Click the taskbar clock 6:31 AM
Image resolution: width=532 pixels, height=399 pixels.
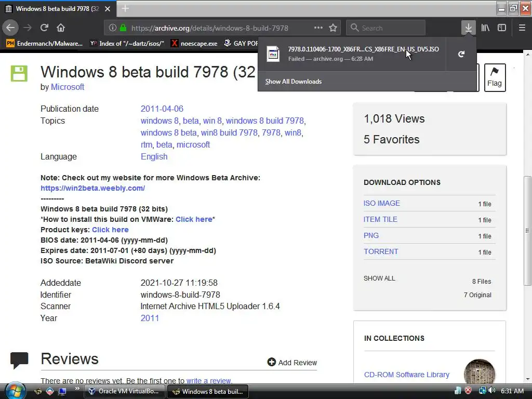512,391
